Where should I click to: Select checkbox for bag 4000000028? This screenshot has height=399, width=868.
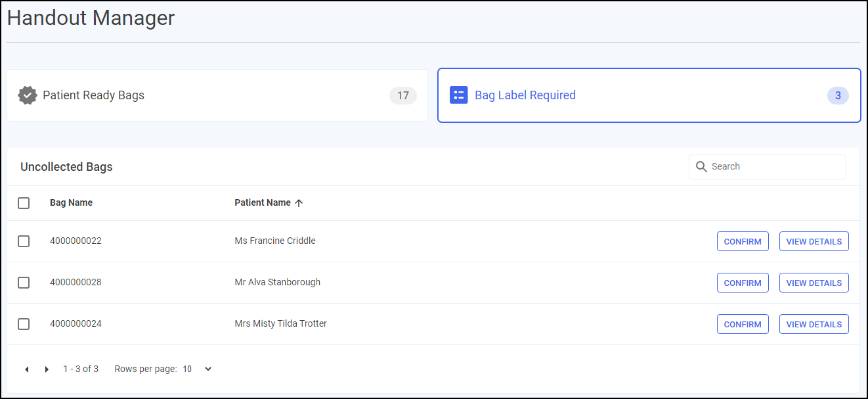(24, 283)
